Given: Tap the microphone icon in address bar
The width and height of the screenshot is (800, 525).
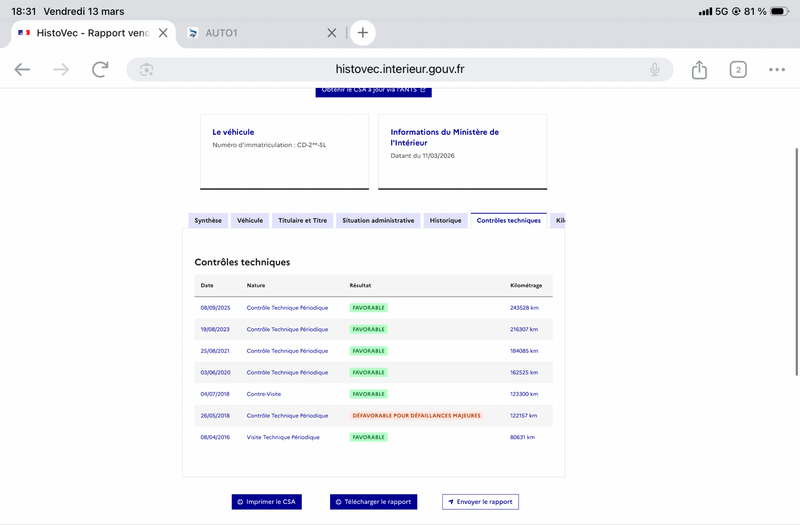Looking at the screenshot, I should (655, 69).
